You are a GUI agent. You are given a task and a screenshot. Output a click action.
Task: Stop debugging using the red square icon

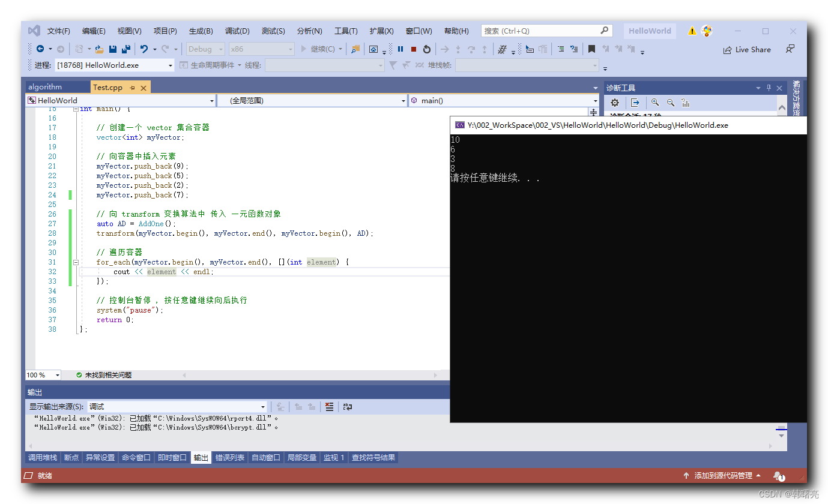[x=414, y=49]
